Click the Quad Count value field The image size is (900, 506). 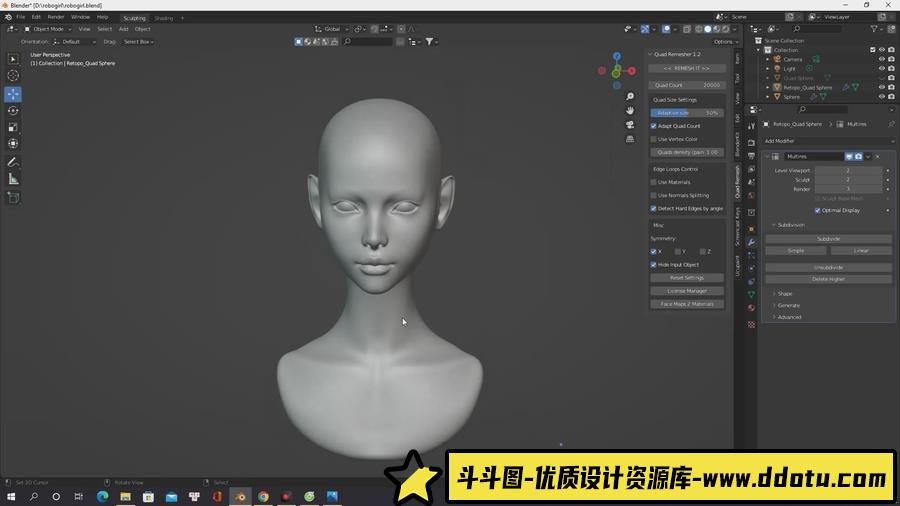tap(687, 85)
